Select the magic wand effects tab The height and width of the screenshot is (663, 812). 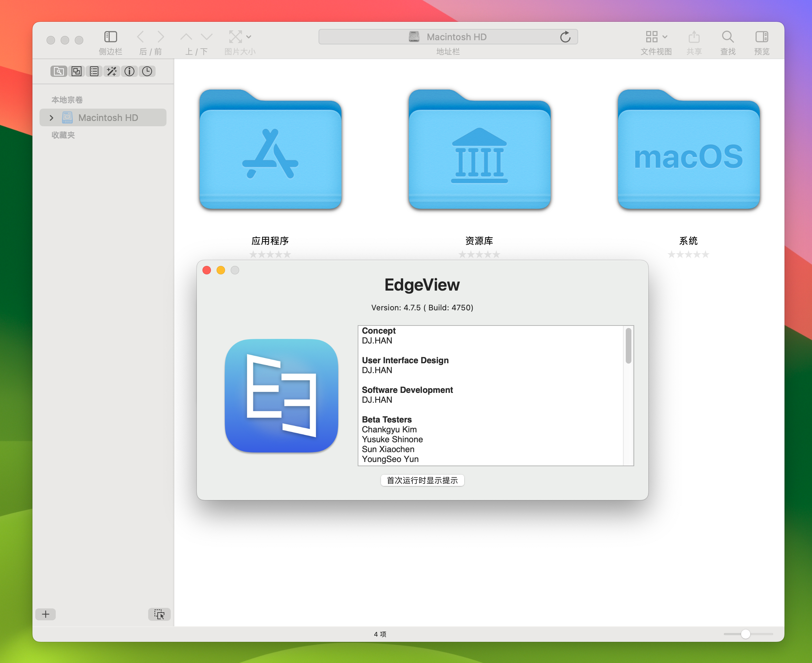111,72
